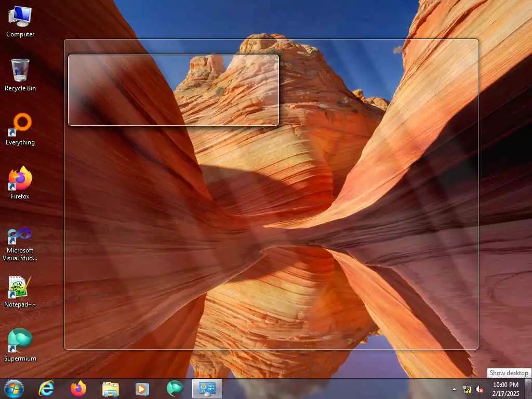
Task: Show hidden system tray icons
Action: click(x=454, y=389)
